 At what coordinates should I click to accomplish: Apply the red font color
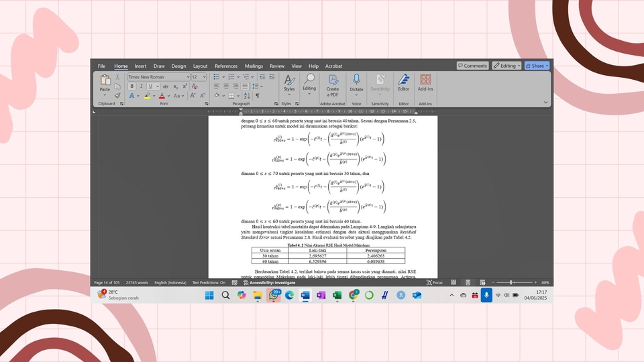[162, 96]
